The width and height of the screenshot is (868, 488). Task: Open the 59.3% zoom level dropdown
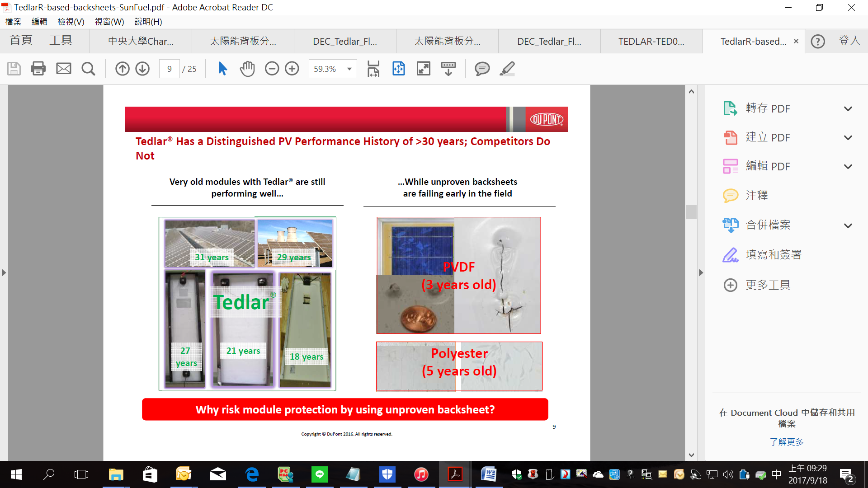349,69
